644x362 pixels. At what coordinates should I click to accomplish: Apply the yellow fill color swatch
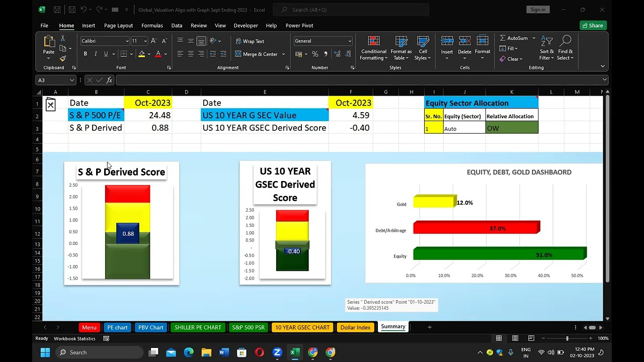click(x=142, y=54)
